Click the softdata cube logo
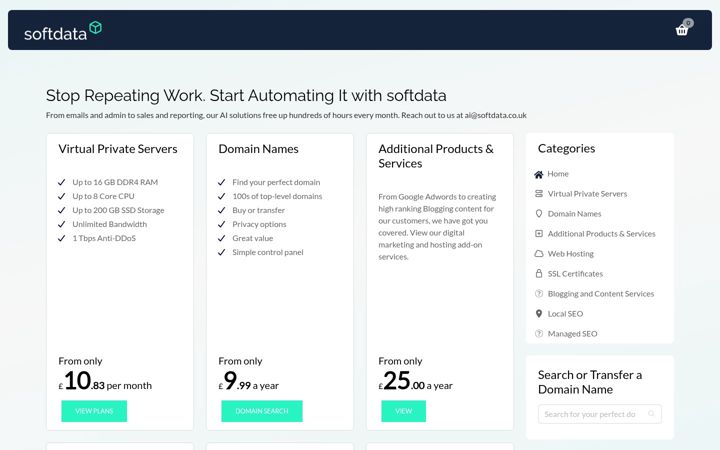 point(96,28)
